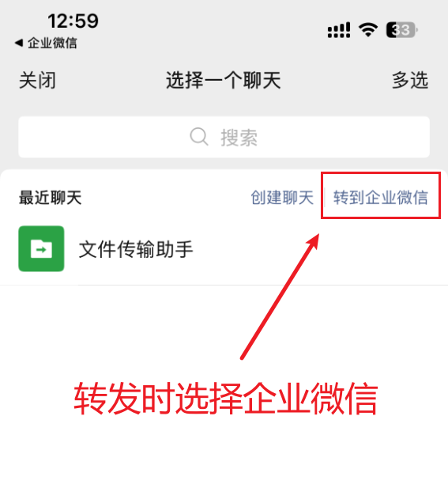
Task: Tap the 12:59 clock in status bar
Action: (73, 21)
